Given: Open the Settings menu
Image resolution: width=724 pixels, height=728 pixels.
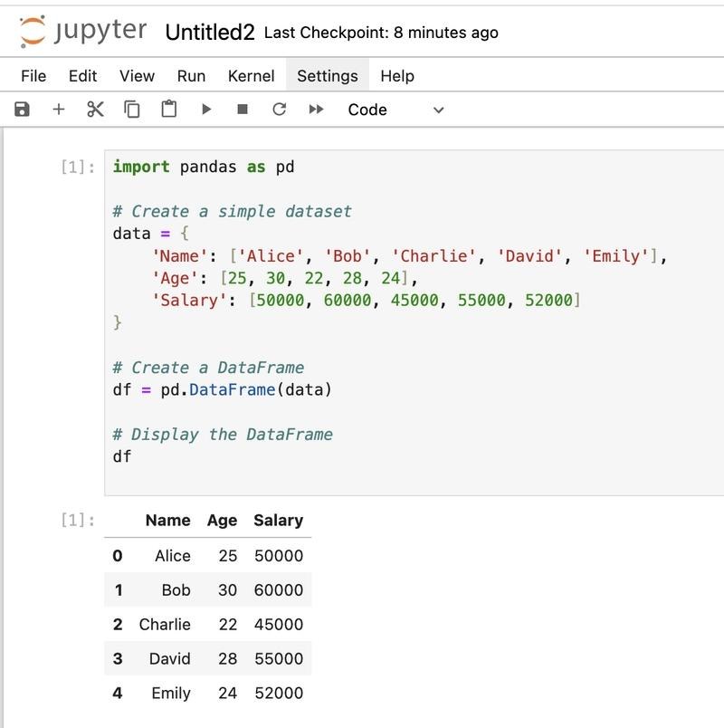Looking at the screenshot, I should coord(328,76).
